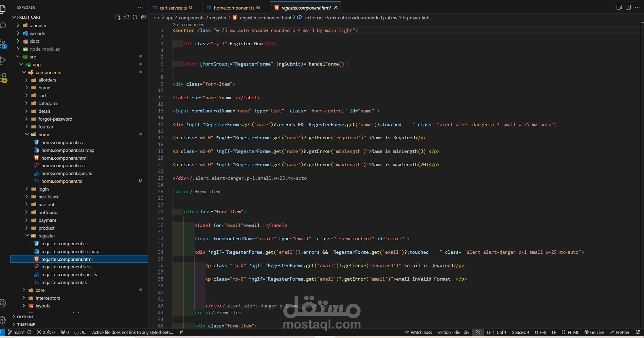The image size is (644, 338).
Task: Start Go Live server
Action: (594, 332)
